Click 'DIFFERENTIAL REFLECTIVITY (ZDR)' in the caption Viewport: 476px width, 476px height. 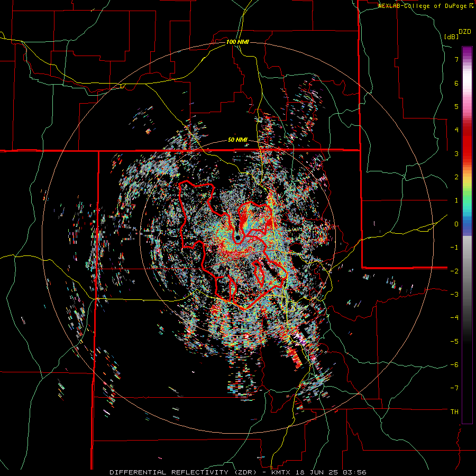pos(184,472)
